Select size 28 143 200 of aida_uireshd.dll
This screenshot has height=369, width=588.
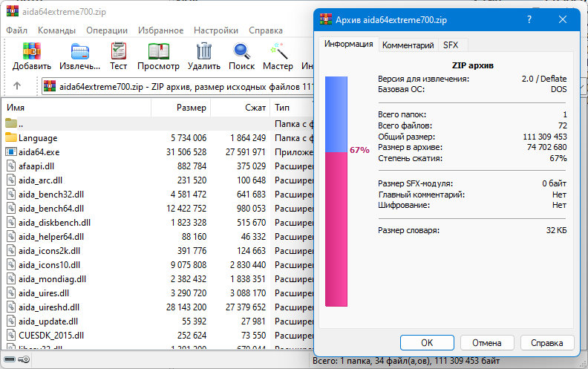186,307
